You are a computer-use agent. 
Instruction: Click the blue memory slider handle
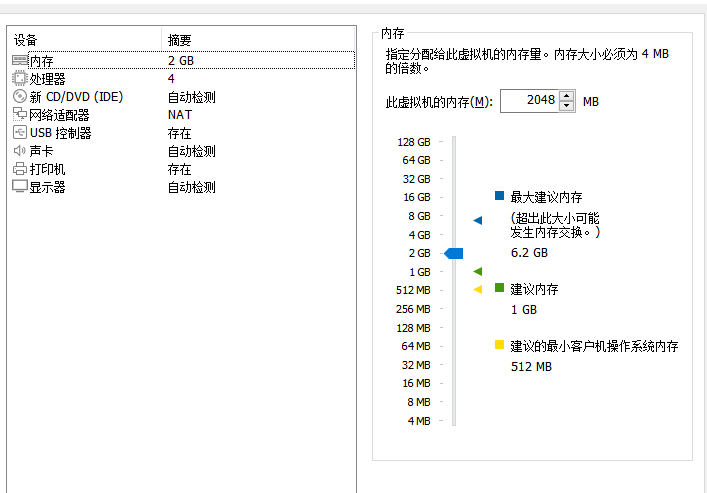point(454,253)
